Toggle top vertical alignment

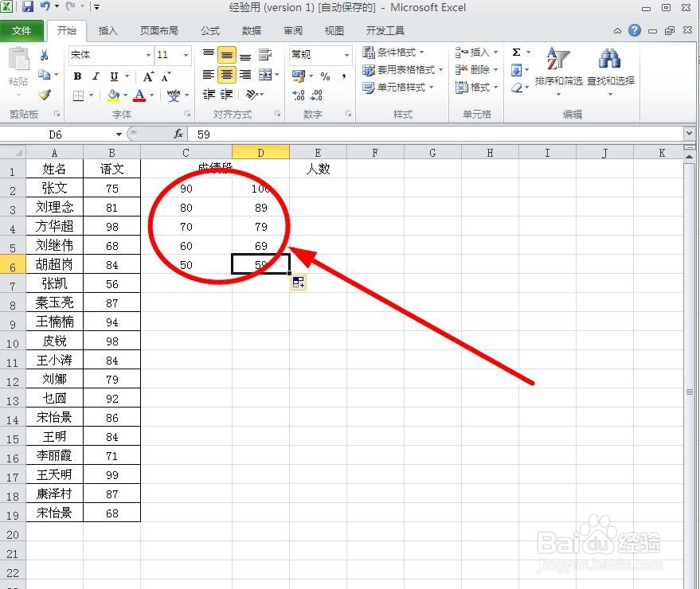click(209, 54)
